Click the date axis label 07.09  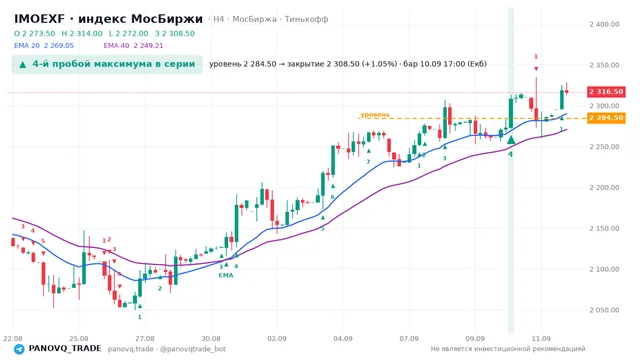click(x=409, y=338)
